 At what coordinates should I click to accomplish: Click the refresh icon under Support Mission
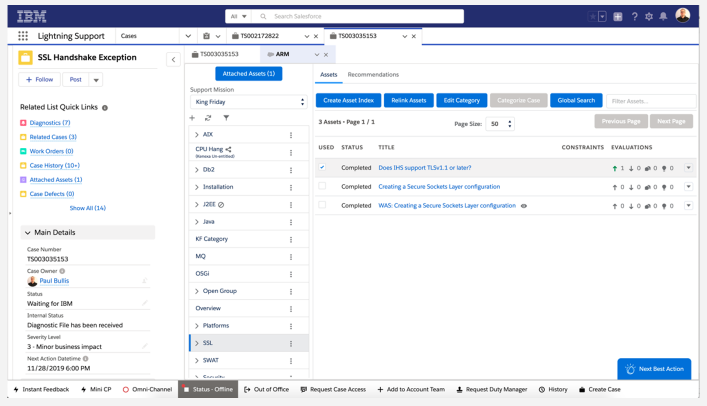208,118
